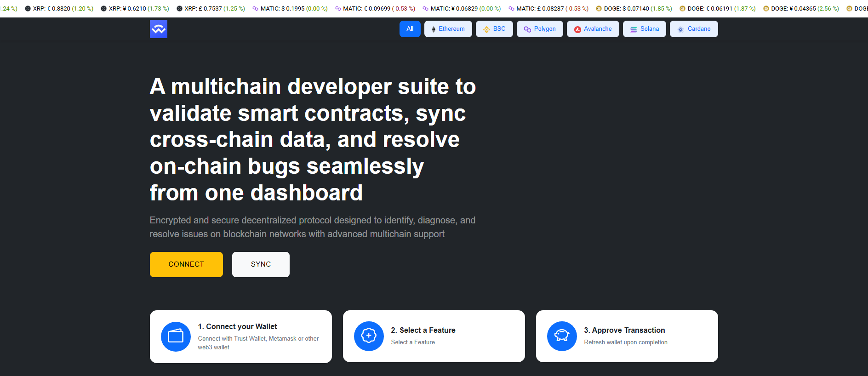Image resolution: width=868 pixels, height=376 pixels.
Task: Select the All networks tab
Action: pos(410,29)
